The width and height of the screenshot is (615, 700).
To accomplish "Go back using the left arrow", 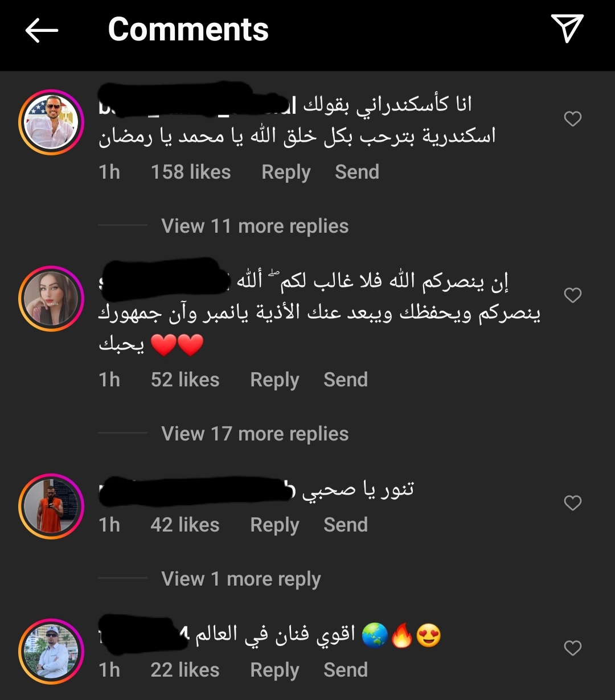I will point(42,30).
